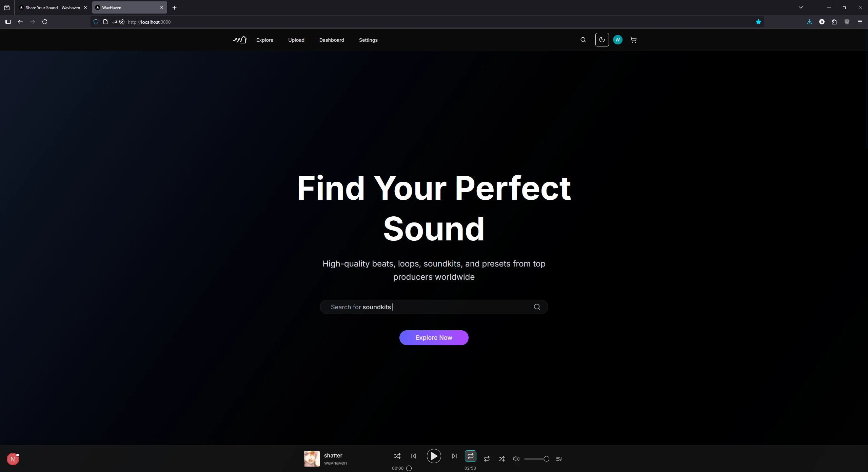868x472 pixels.
Task: Click the WavHaven home logo
Action: coord(240,40)
